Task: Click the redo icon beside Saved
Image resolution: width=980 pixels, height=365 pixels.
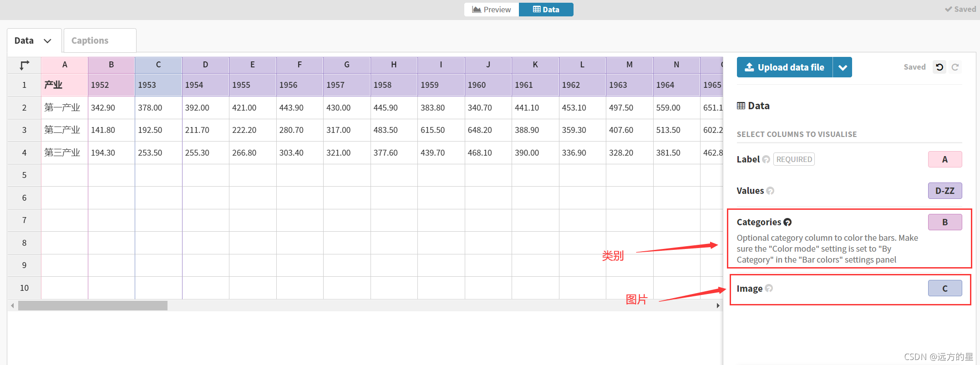Action: [x=955, y=67]
